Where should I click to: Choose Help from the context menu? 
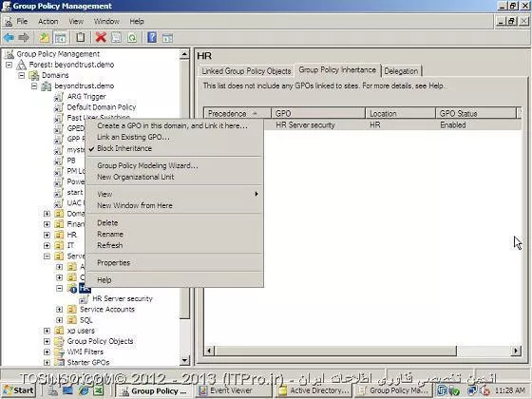(175, 280)
